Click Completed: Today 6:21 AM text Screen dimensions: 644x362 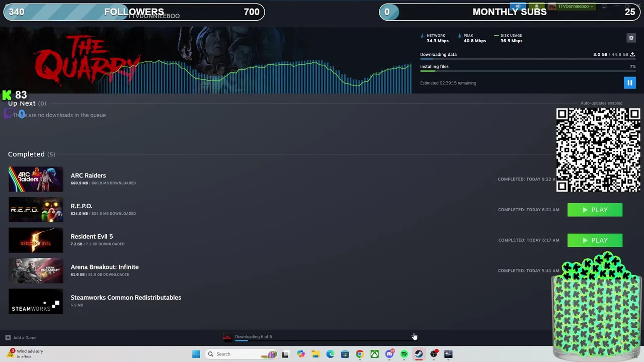coord(528,210)
